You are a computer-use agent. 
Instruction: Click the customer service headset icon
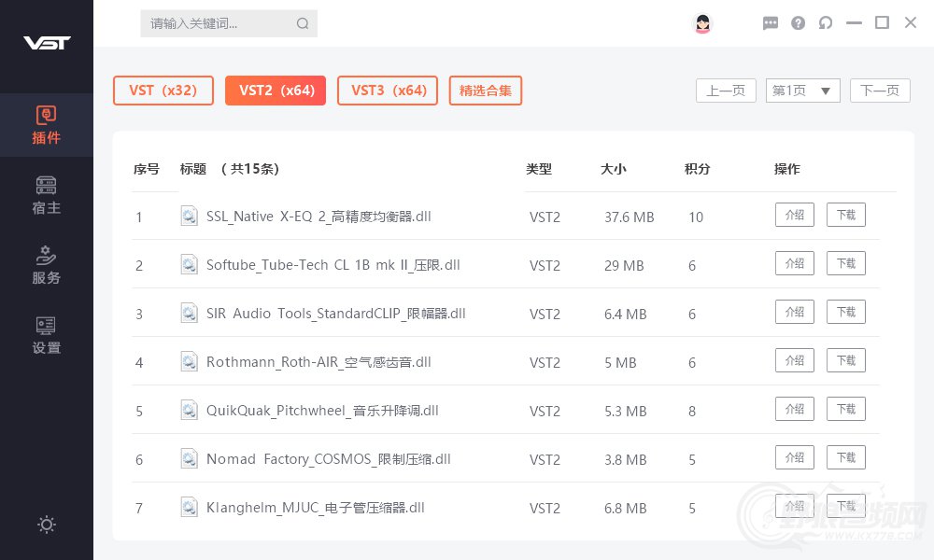point(826,23)
